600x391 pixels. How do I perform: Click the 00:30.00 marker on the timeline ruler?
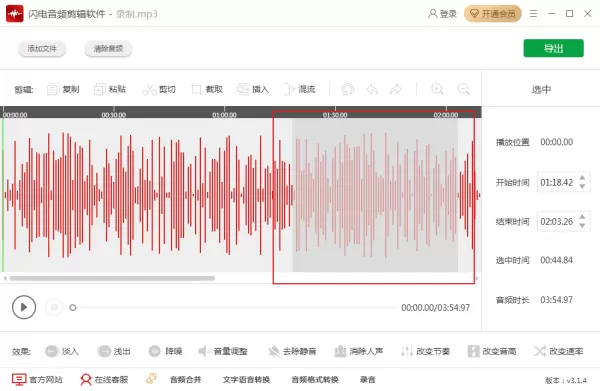pyautogui.click(x=114, y=114)
